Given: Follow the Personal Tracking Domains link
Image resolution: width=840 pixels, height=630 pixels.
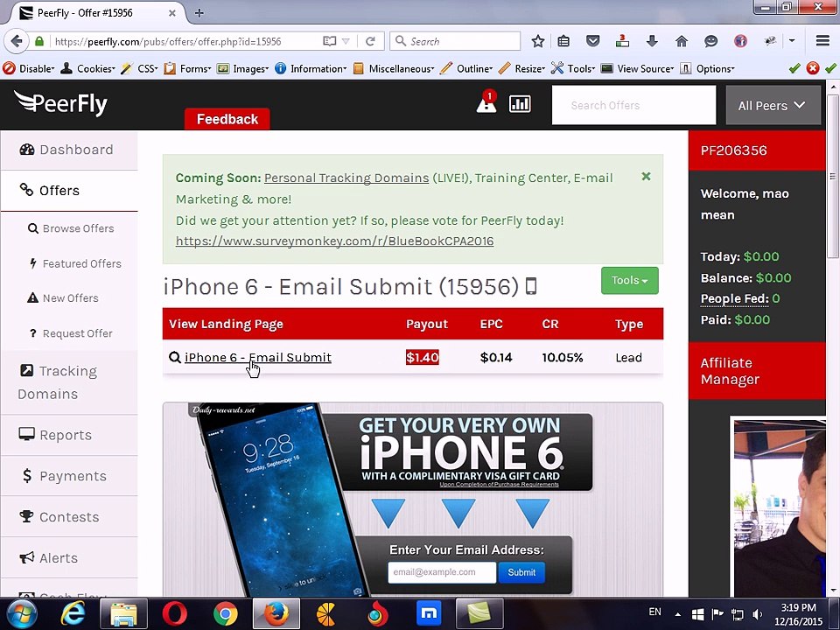Looking at the screenshot, I should point(346,178).
